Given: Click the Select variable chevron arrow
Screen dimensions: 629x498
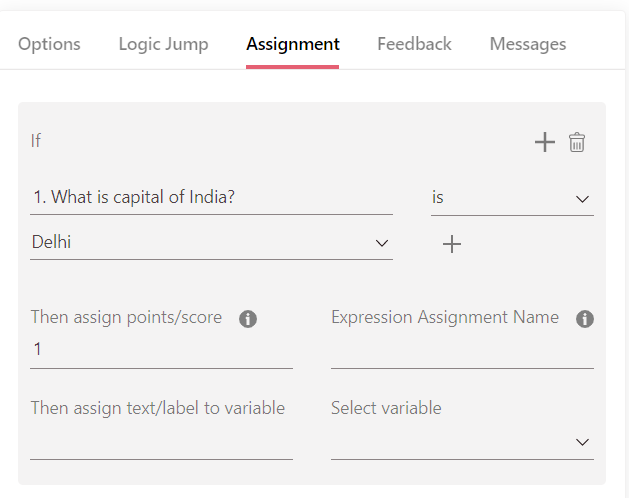Looking at the screenshot, I should click(582, 442).
